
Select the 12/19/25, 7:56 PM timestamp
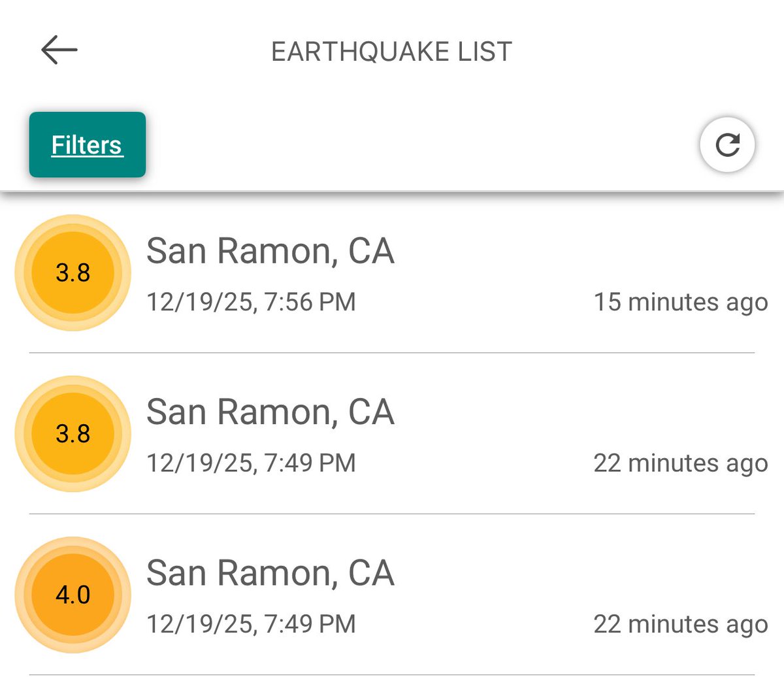251,302
